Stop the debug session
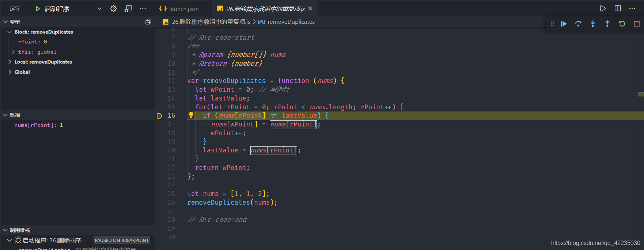Viewport: 644px width, 250px height. [637, 24]
